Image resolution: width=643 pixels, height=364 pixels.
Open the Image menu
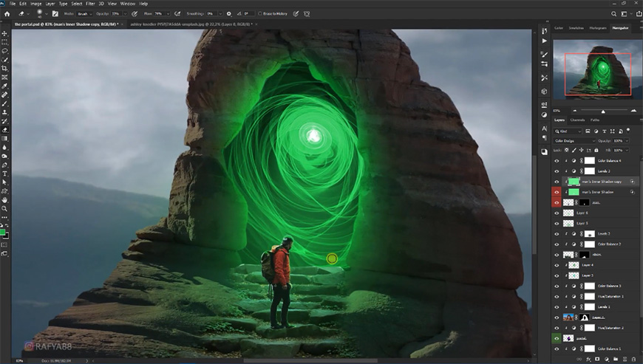35,4
